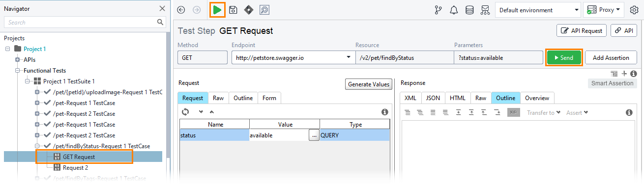
Task: Switch to JSON response tab
Action: point(433,98)
